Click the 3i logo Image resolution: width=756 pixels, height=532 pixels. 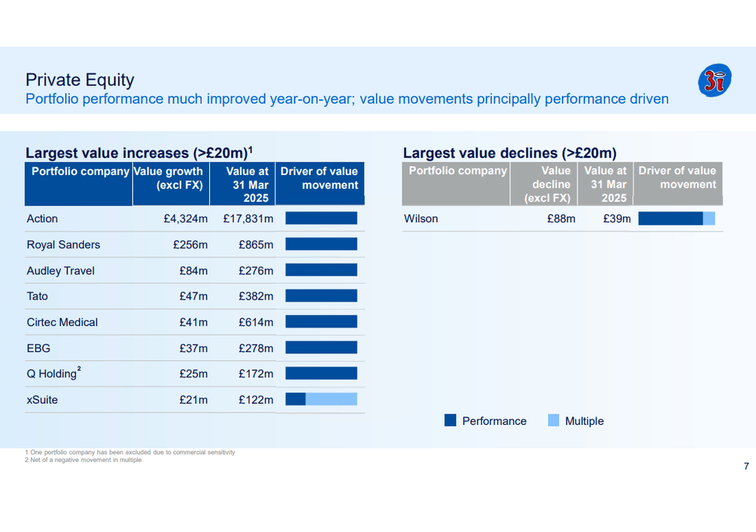[x=715, y=80]
